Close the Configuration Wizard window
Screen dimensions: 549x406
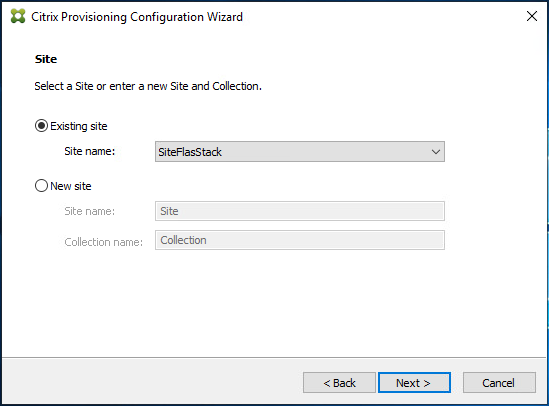(532, 16)
